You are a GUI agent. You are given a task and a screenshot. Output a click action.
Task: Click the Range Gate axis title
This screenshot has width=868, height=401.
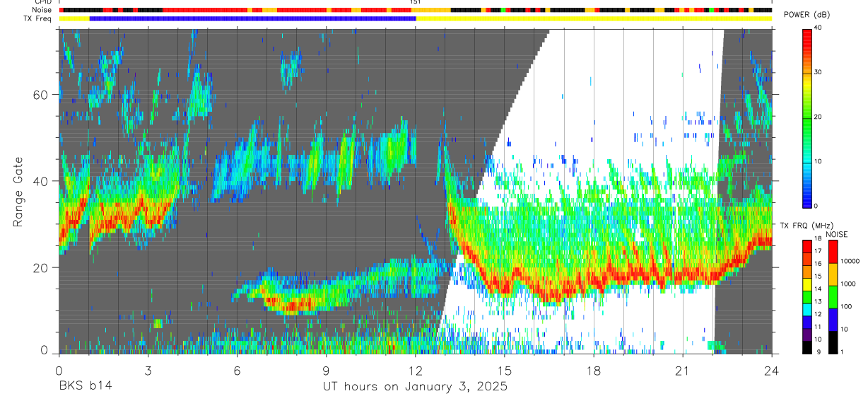pos(18,192)
